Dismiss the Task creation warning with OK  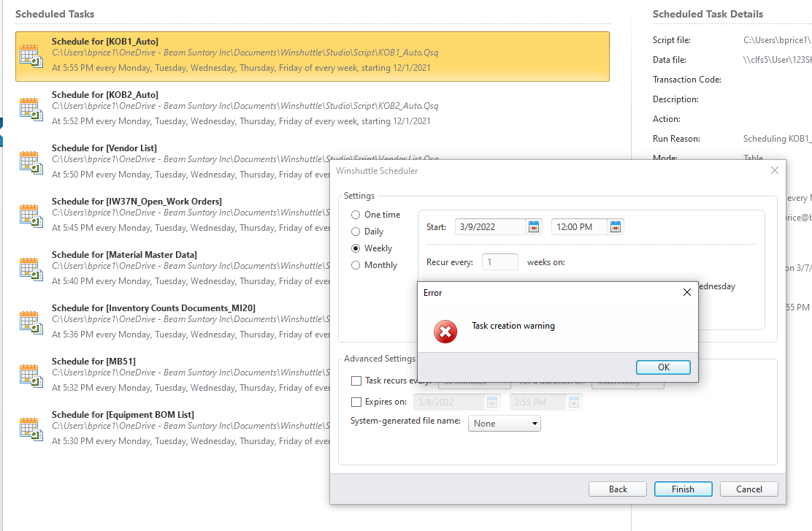(662, 367)
